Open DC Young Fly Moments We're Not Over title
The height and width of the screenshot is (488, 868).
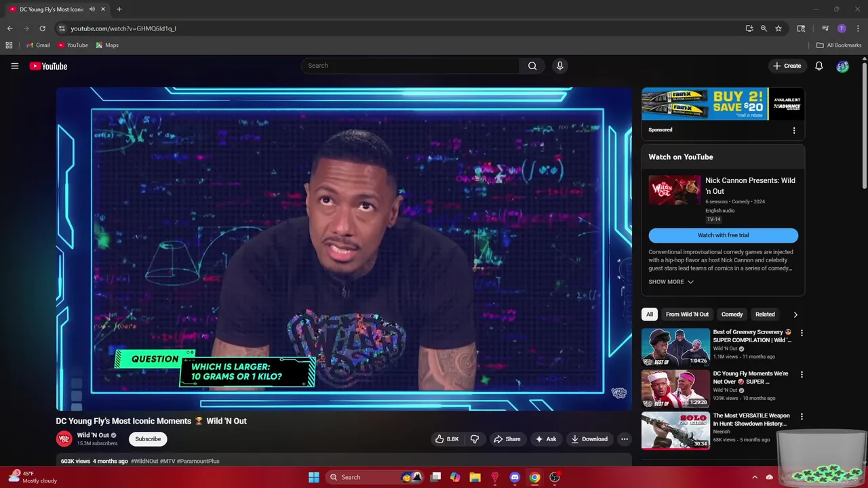tap(751, 378)
